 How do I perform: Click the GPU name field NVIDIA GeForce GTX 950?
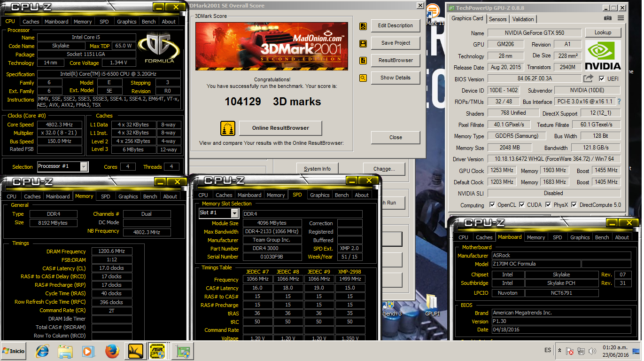tap(534, 33)
